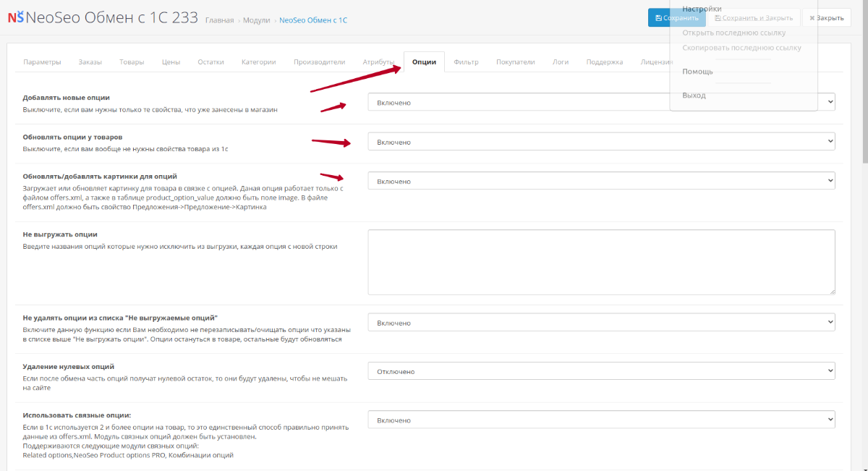Screen dimensions: 868x471
Task: Open the Остатки tab
Action: point(210,62)
